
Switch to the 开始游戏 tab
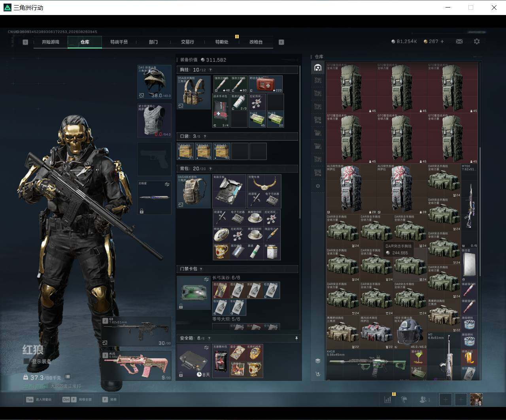pos(51,42)
